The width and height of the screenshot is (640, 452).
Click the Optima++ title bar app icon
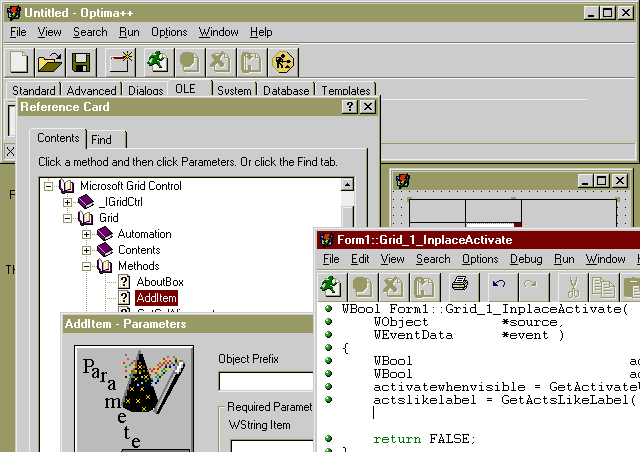tap(13, 13)
